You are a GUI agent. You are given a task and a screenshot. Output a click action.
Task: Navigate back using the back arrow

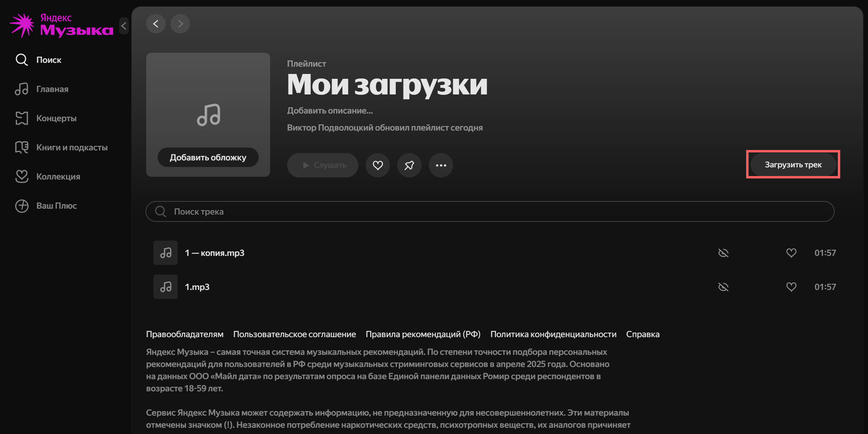[x=156, y=24]
